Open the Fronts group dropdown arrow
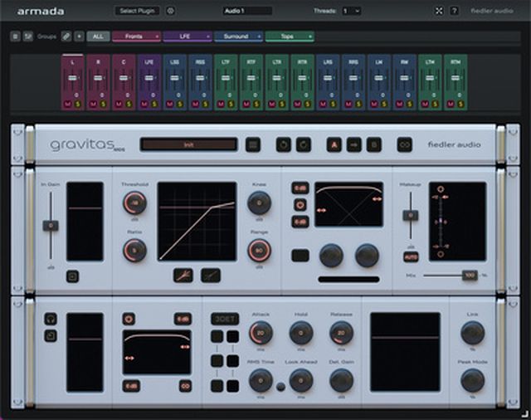This screenshot has width=531, height=420. coord(157,37)
